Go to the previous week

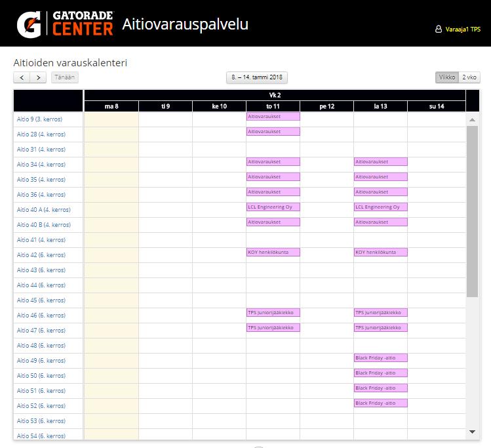click(22, 77)
